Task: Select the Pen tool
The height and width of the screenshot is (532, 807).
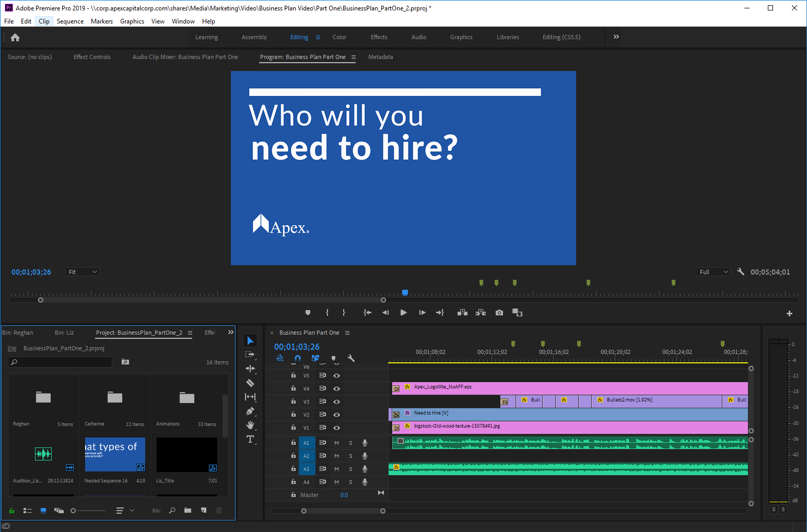Action: (x=250, y=411)
